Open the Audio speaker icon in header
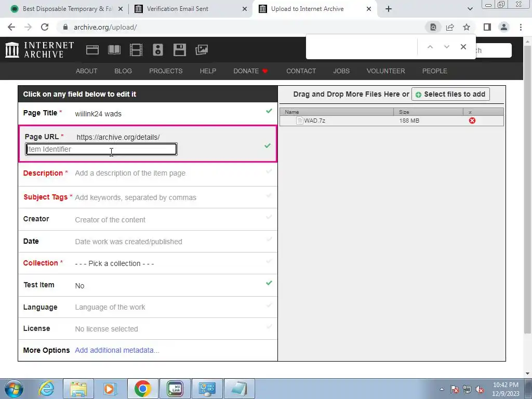This screenshot has width=532, height=399. pos(158,50)
